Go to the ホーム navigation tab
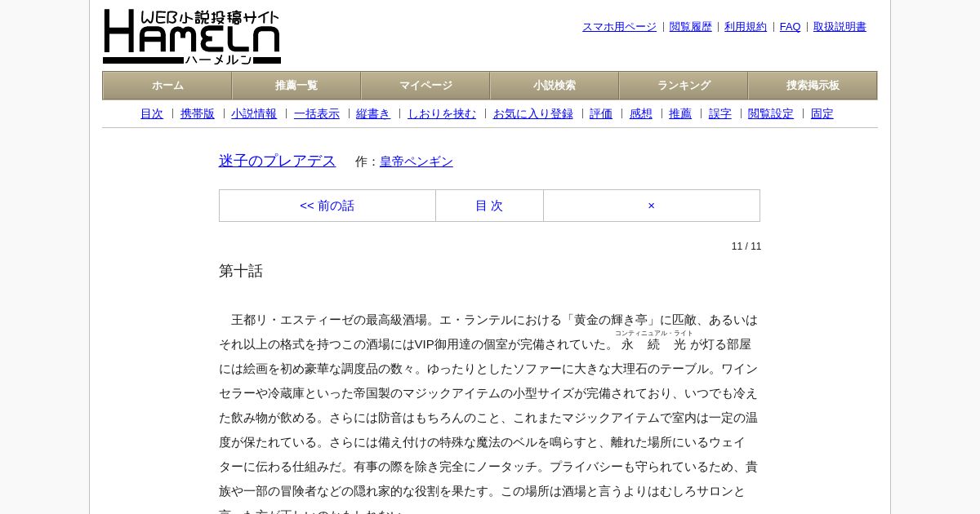 point(167,86)
